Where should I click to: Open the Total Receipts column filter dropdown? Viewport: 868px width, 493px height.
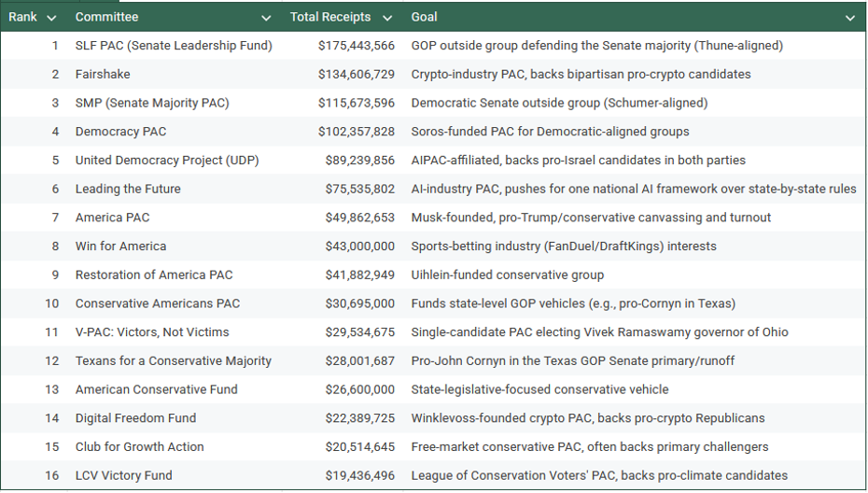point(387,19)
